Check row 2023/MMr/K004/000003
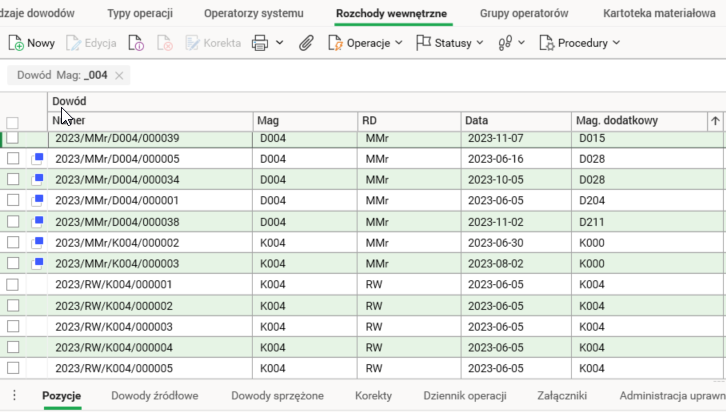 pyautogui.click(x=13, y=263)
